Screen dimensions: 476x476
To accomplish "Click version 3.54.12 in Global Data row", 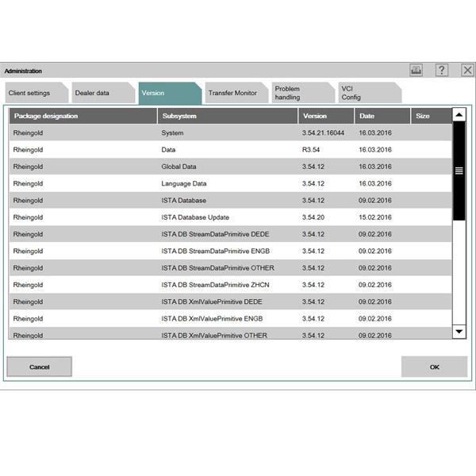I will [313, 167].
